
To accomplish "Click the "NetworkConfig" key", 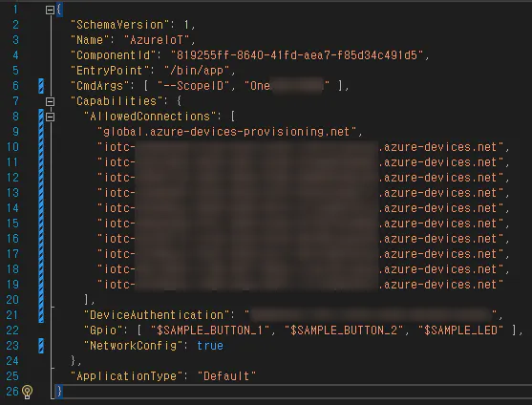I will [134, 346].
